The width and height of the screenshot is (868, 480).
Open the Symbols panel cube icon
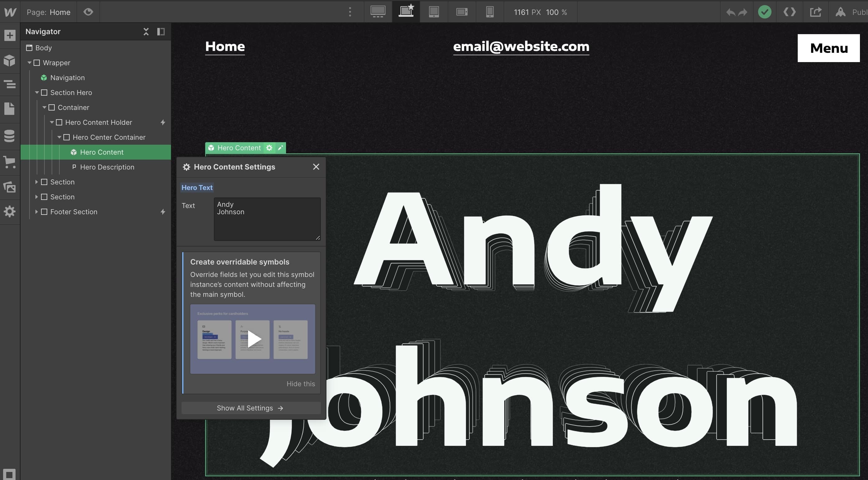pos(10,61)
